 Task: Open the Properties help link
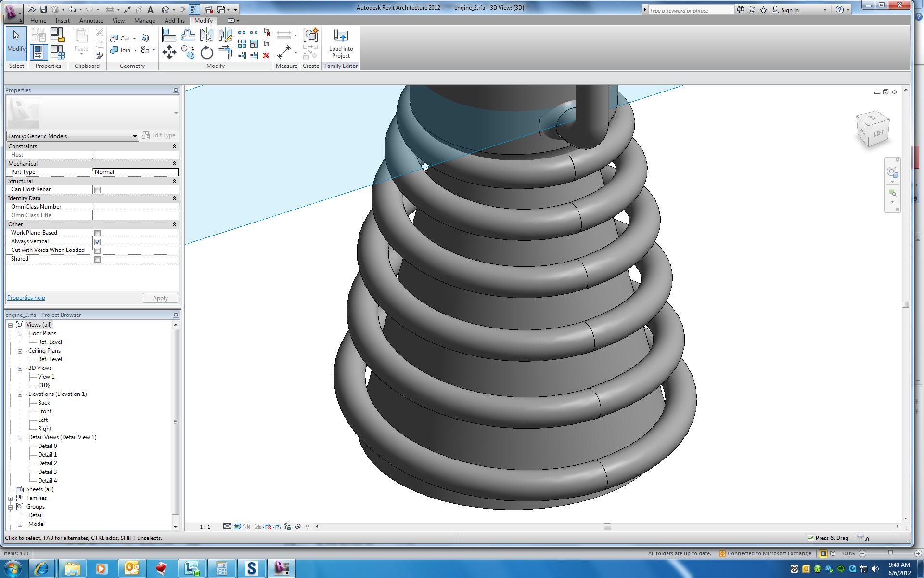[26, 298]
